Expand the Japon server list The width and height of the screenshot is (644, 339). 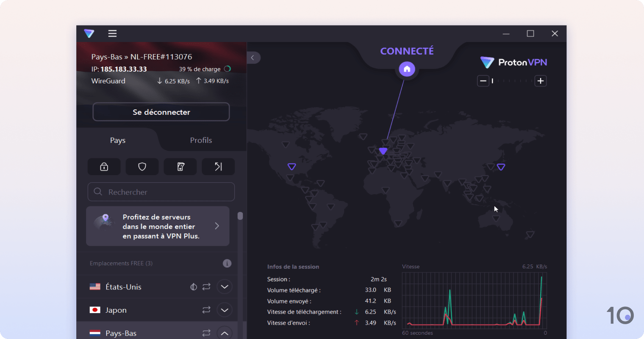[225, 310]
